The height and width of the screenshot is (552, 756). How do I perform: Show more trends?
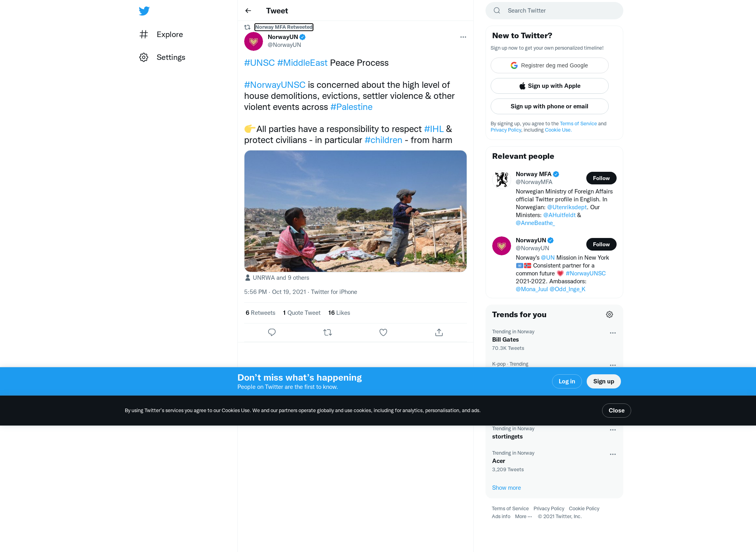tap(506, 488)
